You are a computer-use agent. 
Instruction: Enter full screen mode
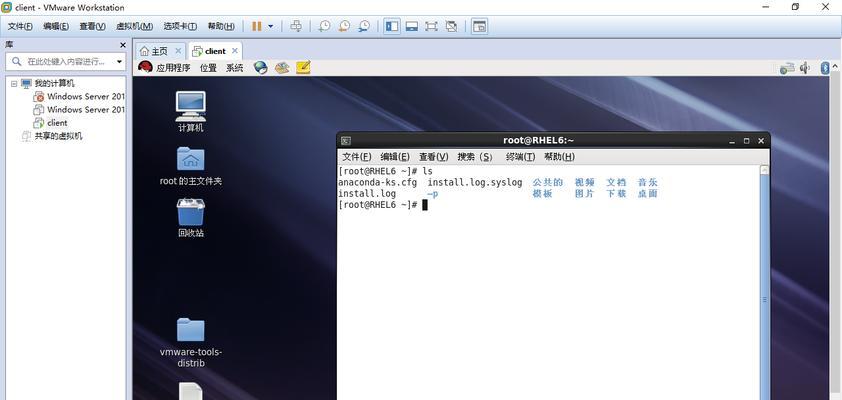point(431,26)
